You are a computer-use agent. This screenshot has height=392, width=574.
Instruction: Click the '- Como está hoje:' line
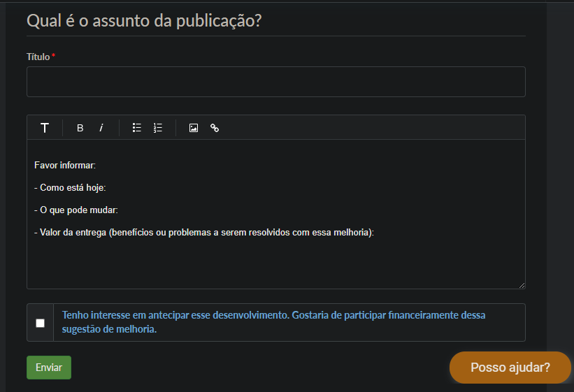coord(70,188)
